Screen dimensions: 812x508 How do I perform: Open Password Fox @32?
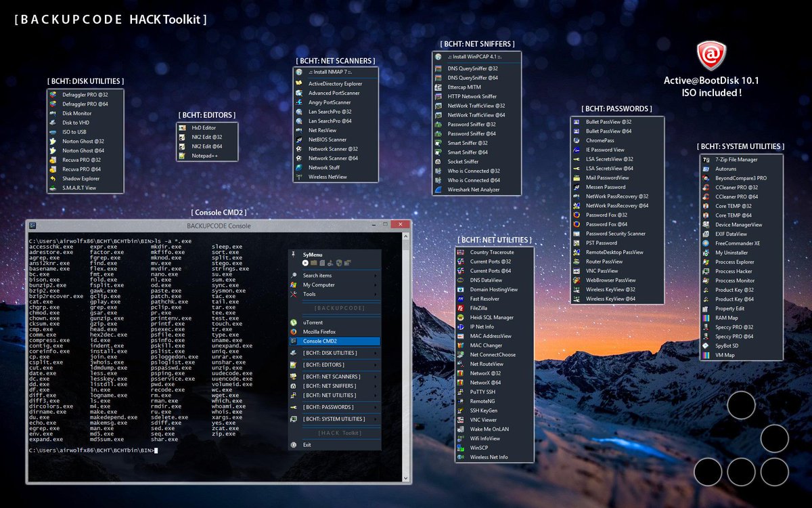click(617, 215)
